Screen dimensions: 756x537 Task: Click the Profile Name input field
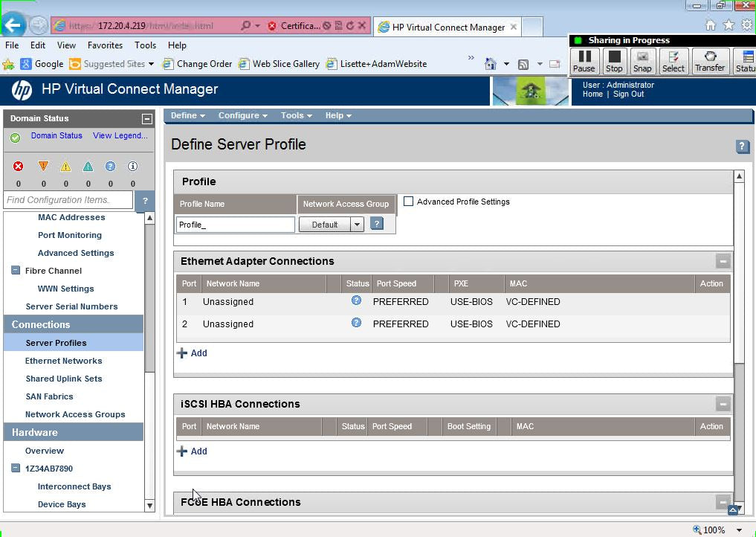point(236,225)
